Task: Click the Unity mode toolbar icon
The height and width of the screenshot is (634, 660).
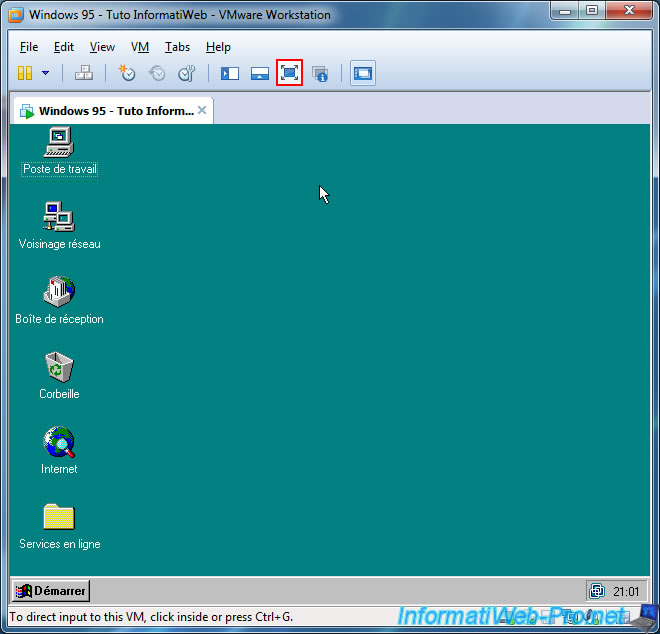Action: coord(320,74)
